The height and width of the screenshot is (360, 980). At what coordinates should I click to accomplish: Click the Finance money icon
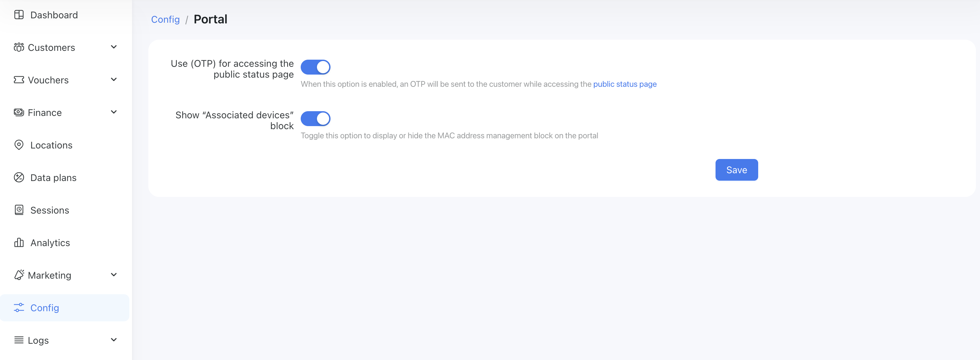(19, 112)
